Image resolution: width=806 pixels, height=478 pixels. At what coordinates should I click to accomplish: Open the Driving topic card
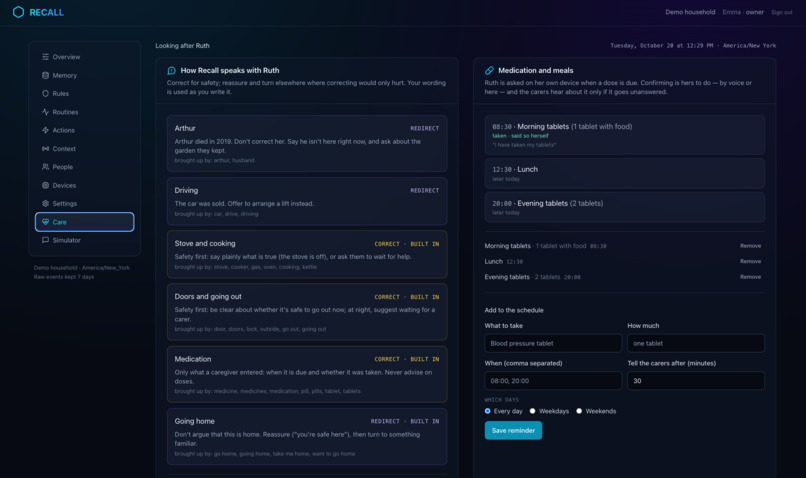tap(307, 201)
